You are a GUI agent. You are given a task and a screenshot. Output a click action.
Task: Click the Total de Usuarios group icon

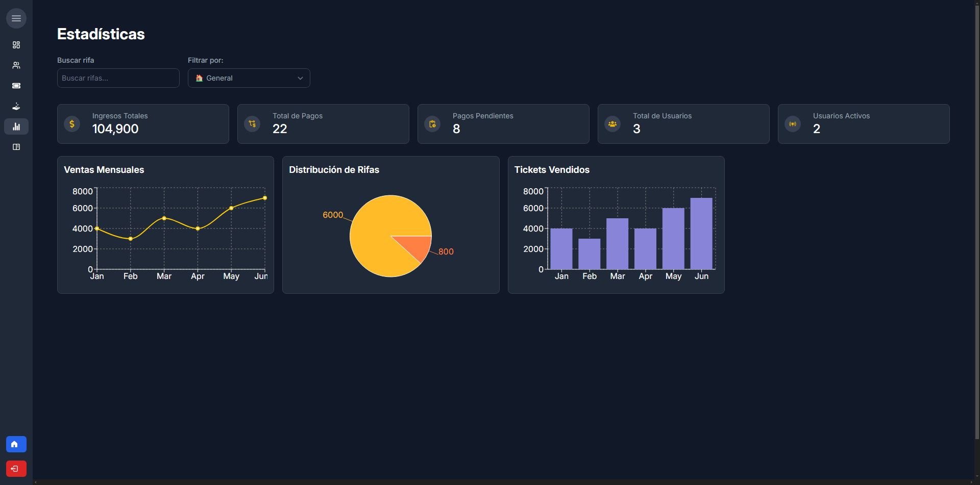click(x=612, y=124)
